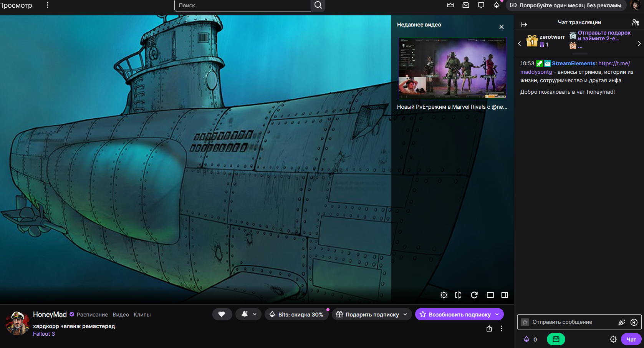Click zerotwerr in the gift leaderboard
644x348 pixels.
pos(552,37)
